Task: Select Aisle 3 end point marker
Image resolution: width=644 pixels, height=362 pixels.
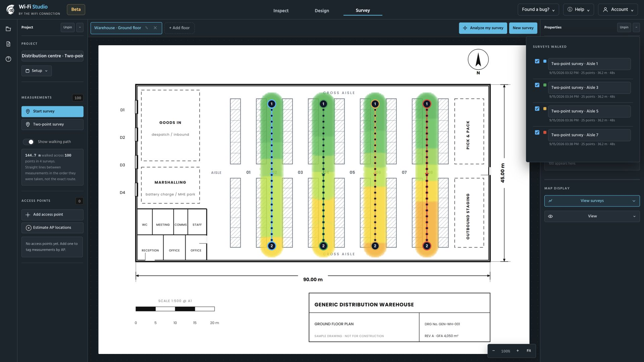Action: click(323, 246)
